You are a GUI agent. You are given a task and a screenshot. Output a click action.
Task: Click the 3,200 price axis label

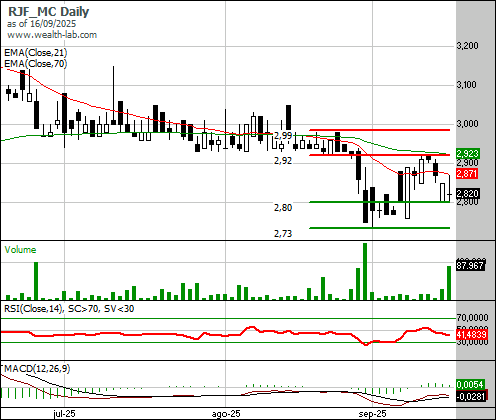tap(467, 46)
